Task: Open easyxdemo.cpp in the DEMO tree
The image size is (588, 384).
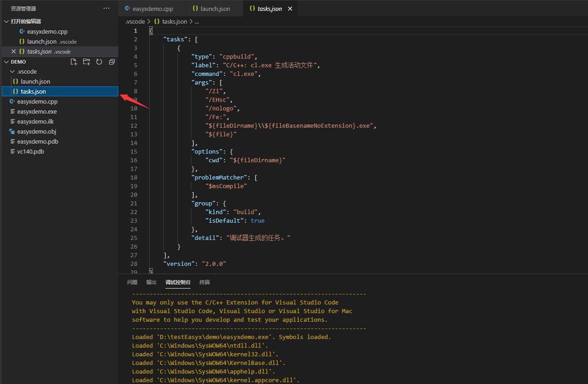Action: [x=59, y=101]
